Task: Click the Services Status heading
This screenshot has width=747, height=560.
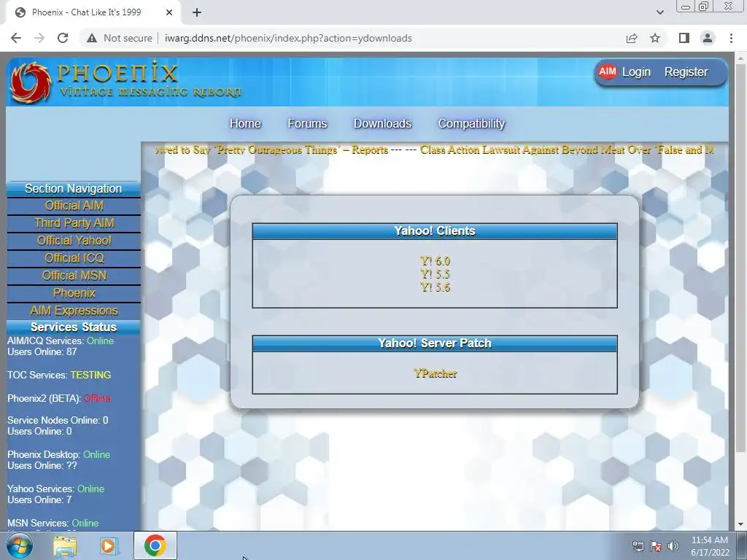Action: click(74, 327)
